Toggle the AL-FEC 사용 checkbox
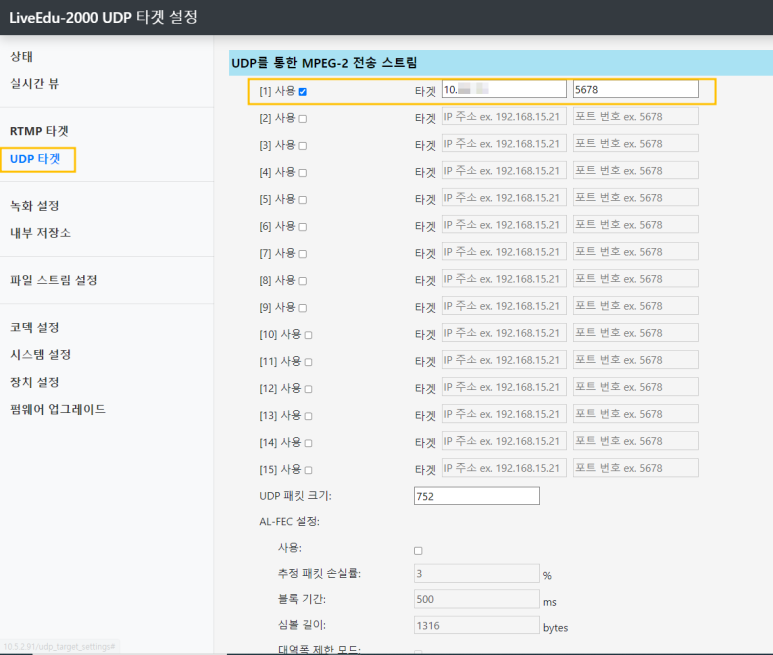This screenshot has width=773, height=655. pos(418,551)
